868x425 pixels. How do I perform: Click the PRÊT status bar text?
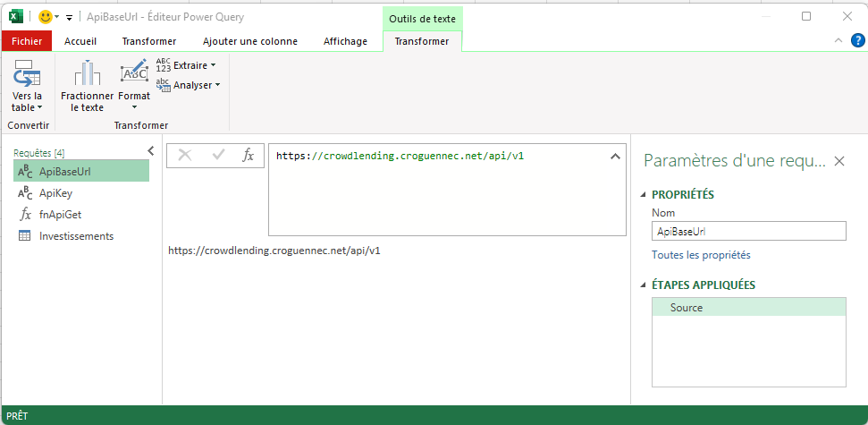(x=17, y=415)
